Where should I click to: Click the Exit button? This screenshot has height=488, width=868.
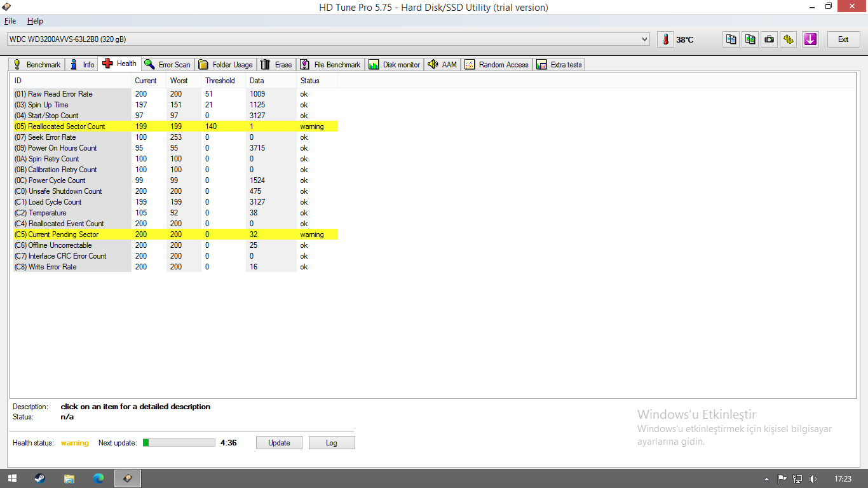point(843,39)
